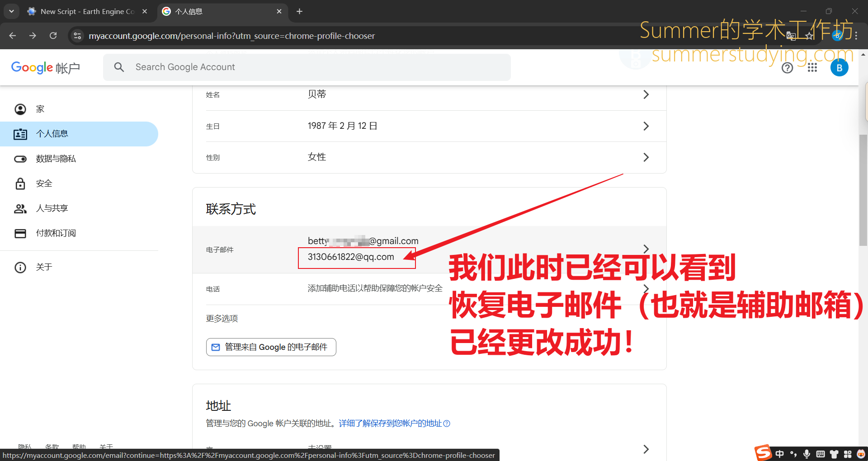
Task: Select 个人信息 in the sidebar
Action: 79,134
